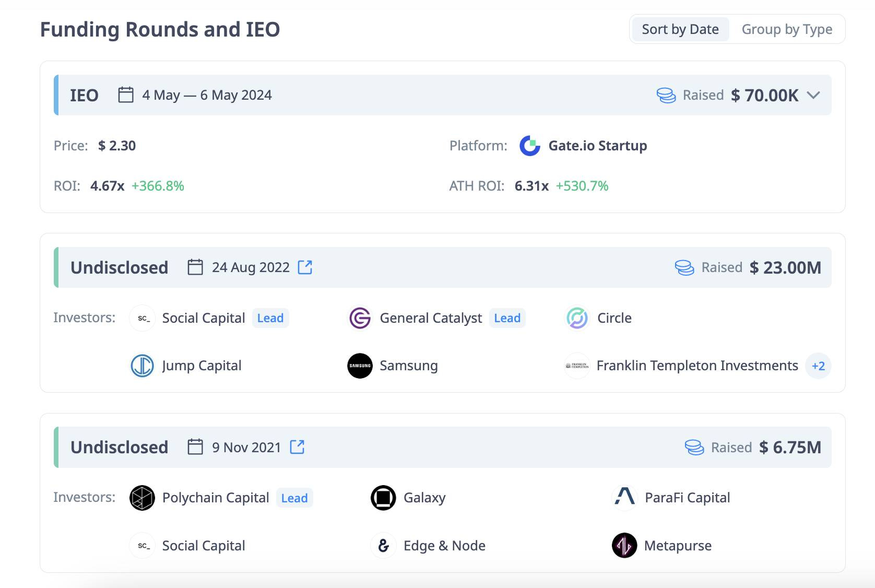Open the Polychain Capital investor page
This screenshot has height=588, width=875.
(x=216, y=498)
